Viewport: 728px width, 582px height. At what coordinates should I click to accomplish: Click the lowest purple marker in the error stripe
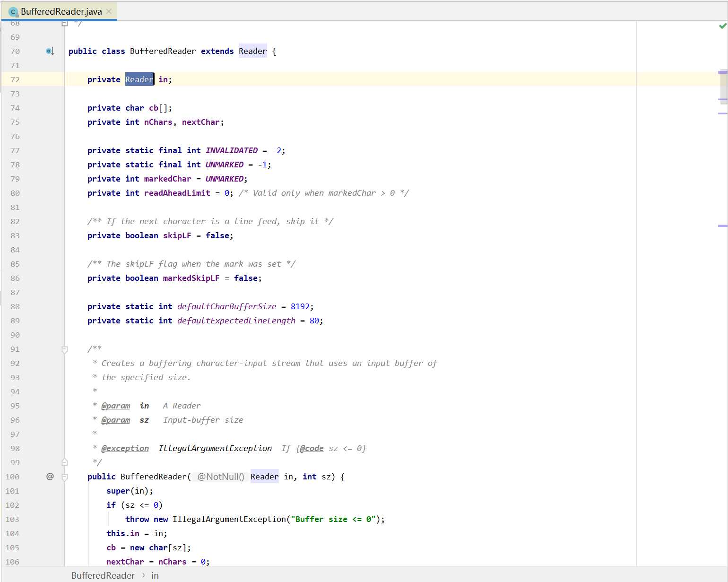[x=723, y=226]
